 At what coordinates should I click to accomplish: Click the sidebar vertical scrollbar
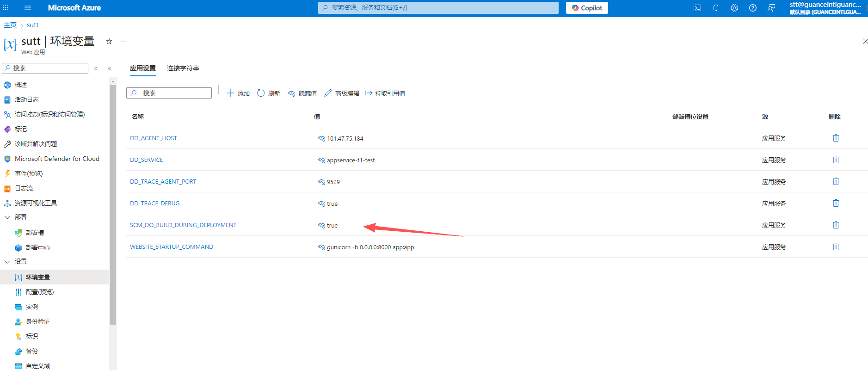(x=113, y=203)
